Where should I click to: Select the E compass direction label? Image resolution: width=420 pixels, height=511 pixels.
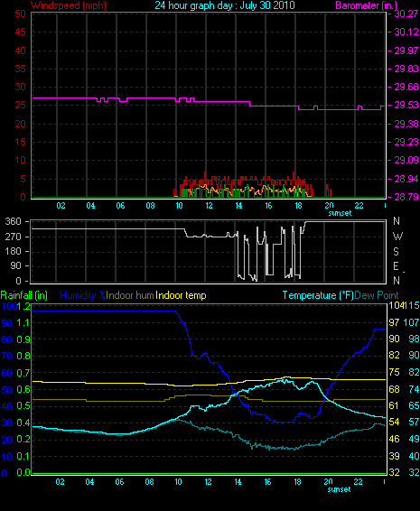pos(396,266)
